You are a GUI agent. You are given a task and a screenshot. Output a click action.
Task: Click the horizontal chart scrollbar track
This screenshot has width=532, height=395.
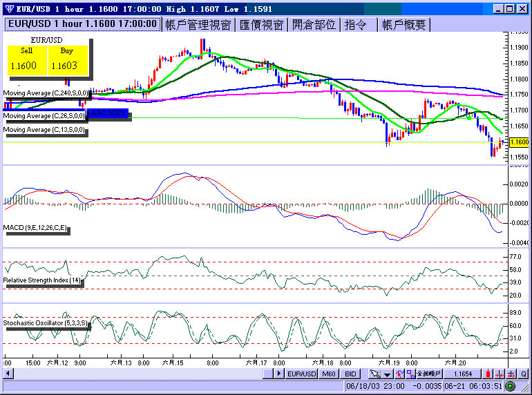click(138, 374)
